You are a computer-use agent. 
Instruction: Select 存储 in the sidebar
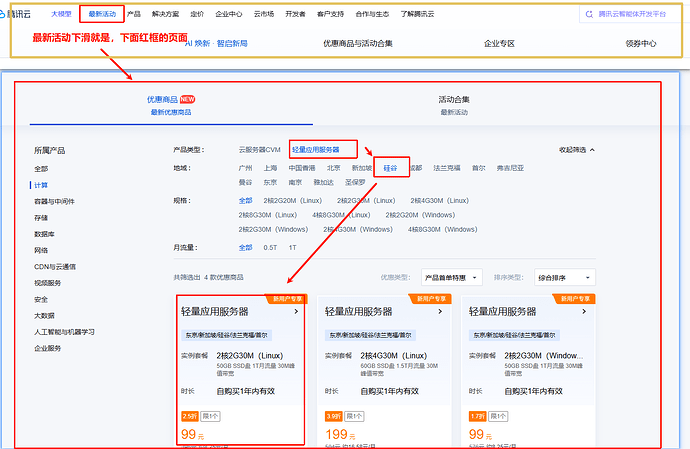(41, 218)
